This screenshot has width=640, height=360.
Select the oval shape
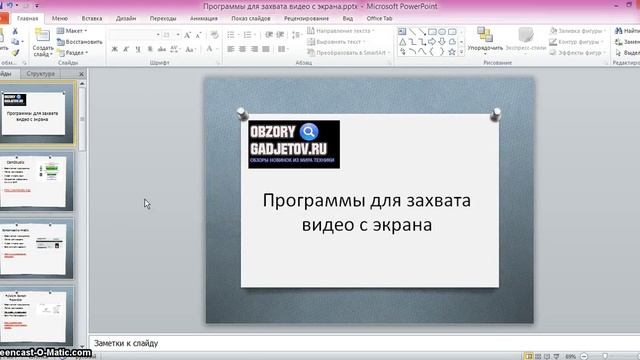(442, 31)
